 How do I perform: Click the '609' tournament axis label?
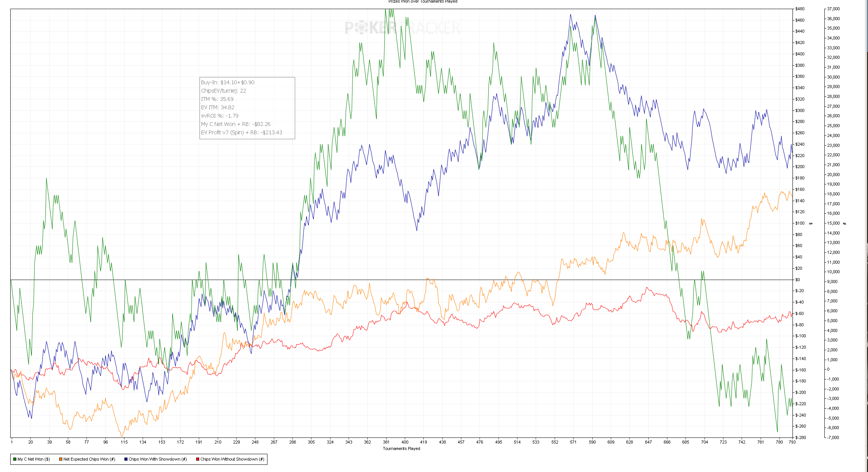click(x=611, y=442)
